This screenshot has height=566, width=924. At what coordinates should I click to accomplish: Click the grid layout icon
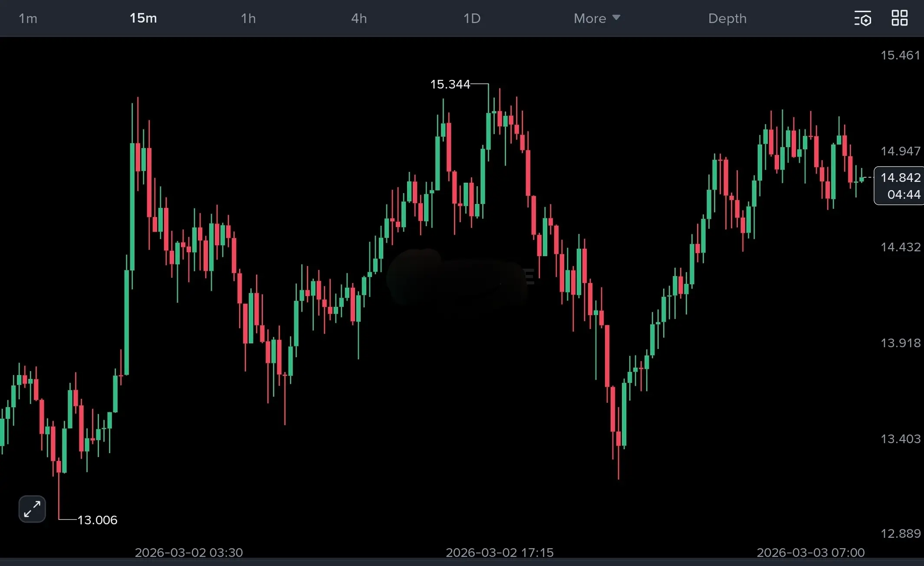point(899,18)
